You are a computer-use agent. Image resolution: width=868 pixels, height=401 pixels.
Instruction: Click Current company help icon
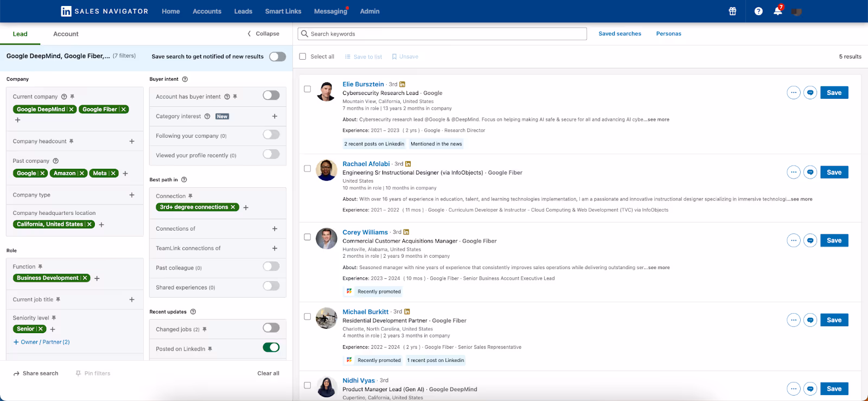click(64, 97)
